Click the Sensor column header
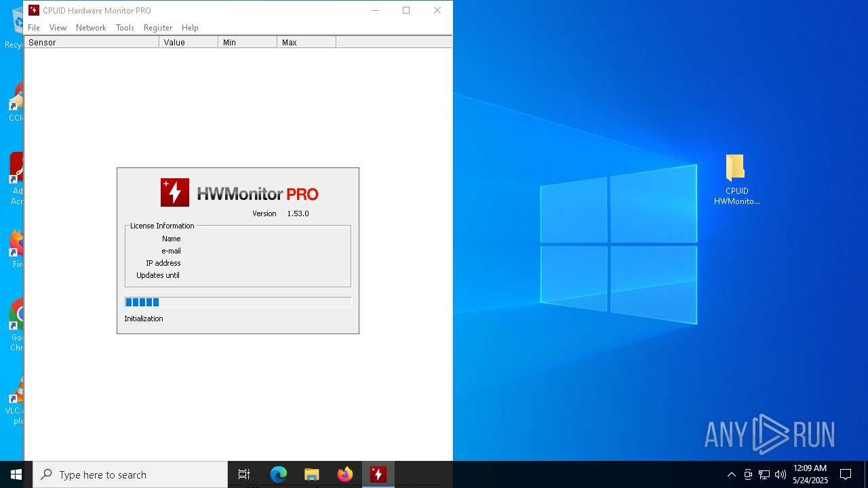 pyautogui.click(x=92, y=42)
